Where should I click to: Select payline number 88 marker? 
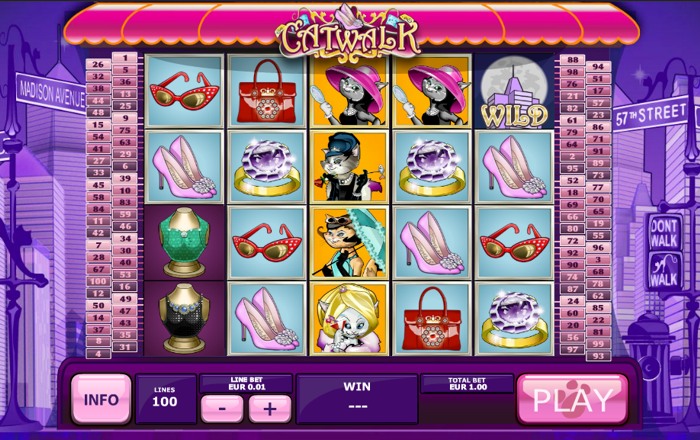point(573,59)
